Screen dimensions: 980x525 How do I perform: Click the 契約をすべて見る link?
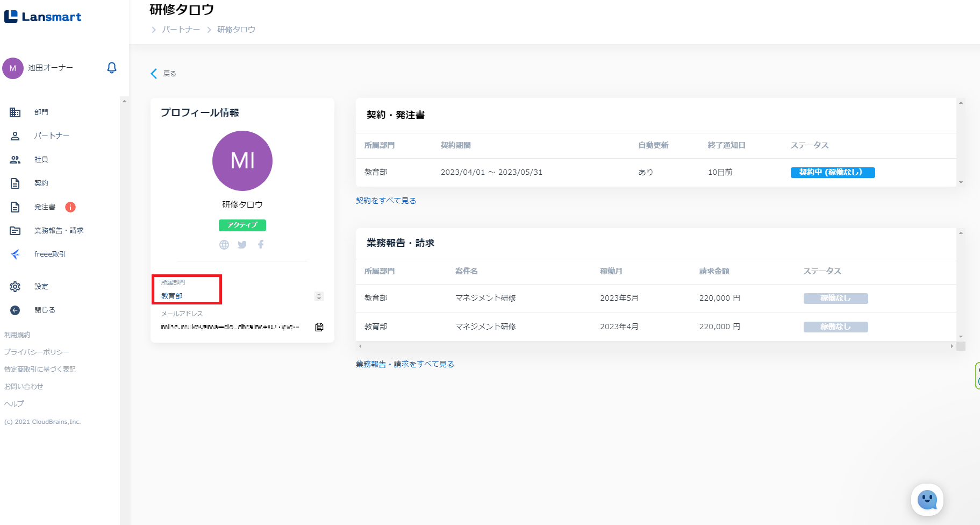(385, 201)
